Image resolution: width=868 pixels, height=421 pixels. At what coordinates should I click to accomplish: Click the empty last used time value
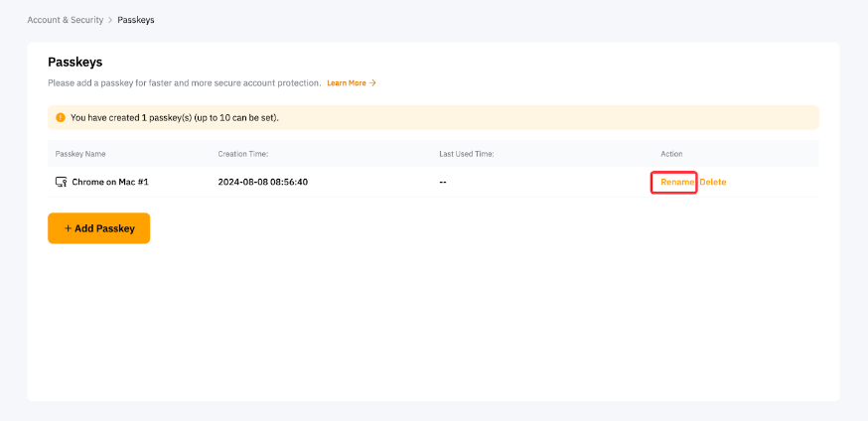pos(443,183)
